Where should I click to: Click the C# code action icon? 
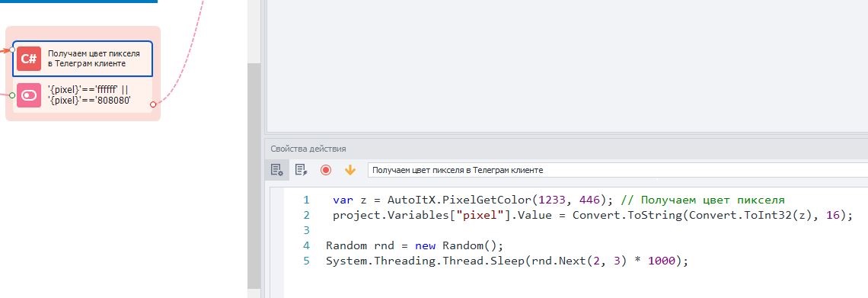tap(29, 59)
